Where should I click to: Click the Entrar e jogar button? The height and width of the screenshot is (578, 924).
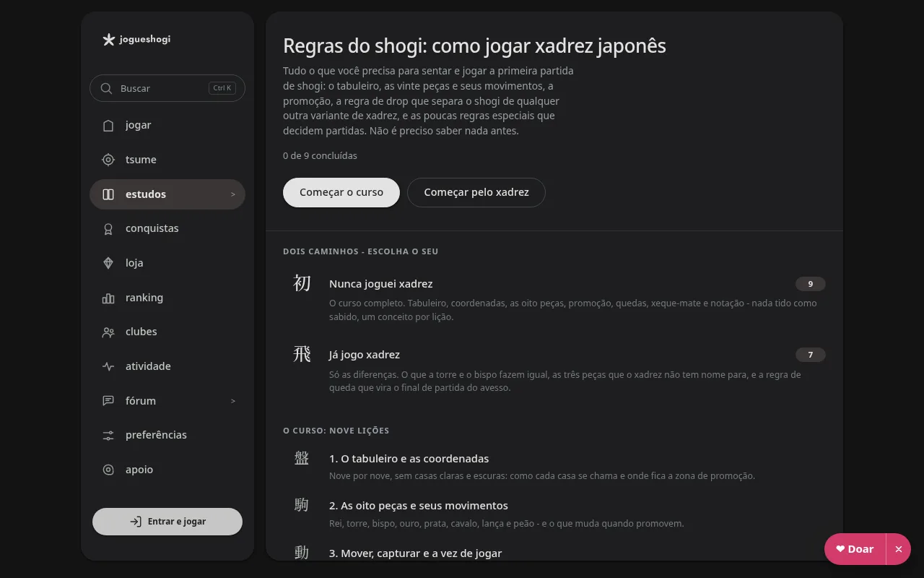(167, 522)
